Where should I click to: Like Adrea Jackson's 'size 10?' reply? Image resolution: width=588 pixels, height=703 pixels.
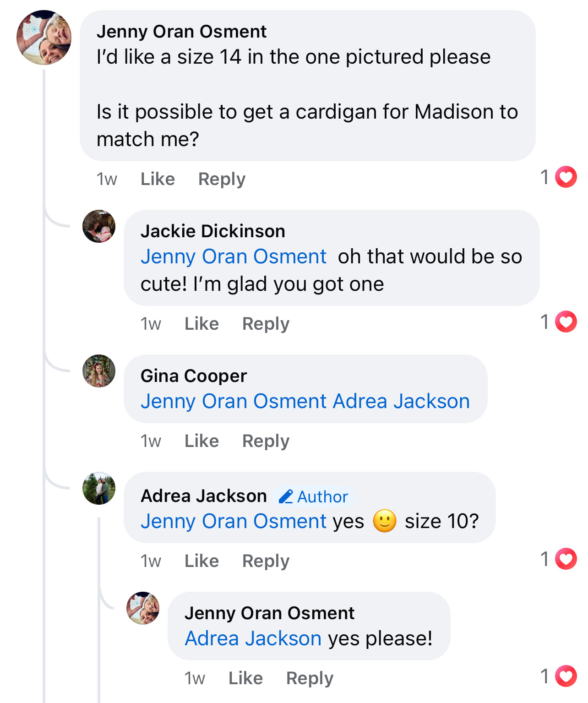tap(201, 561)
